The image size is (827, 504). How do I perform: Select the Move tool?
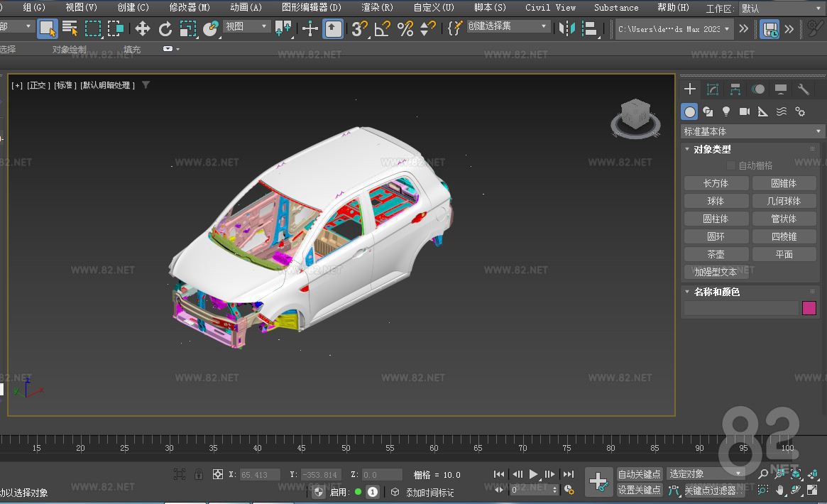click(143, 29)
